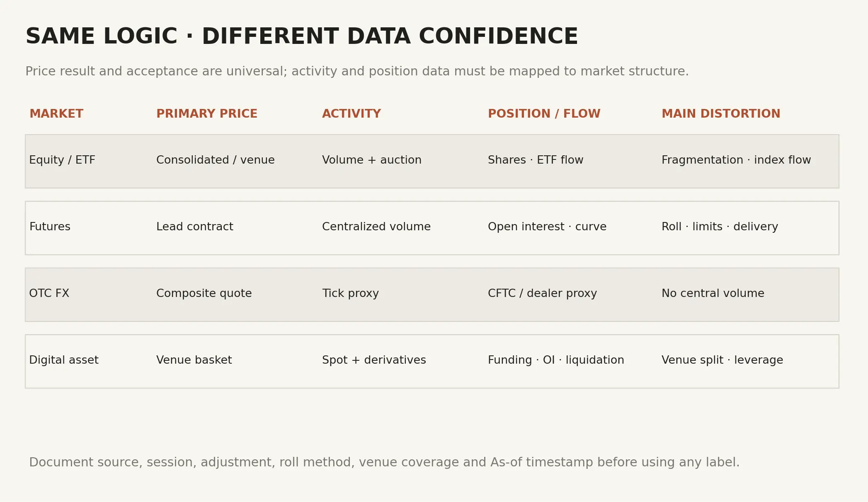Select the CFTC / dealer proxy cell
This screenshot has width=868, height=502.
click(x=543, y=294)
